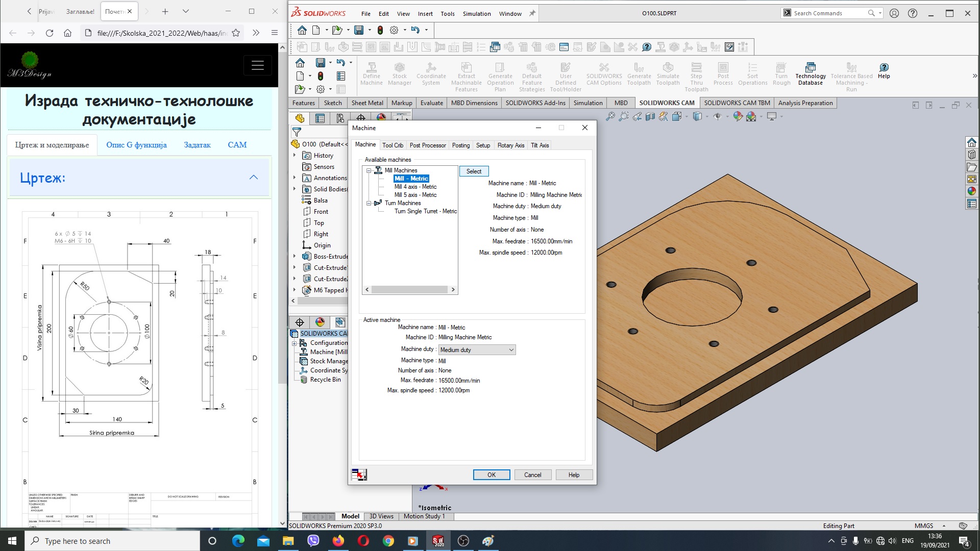Expand the Solid Bodies node

click(295, 189)
